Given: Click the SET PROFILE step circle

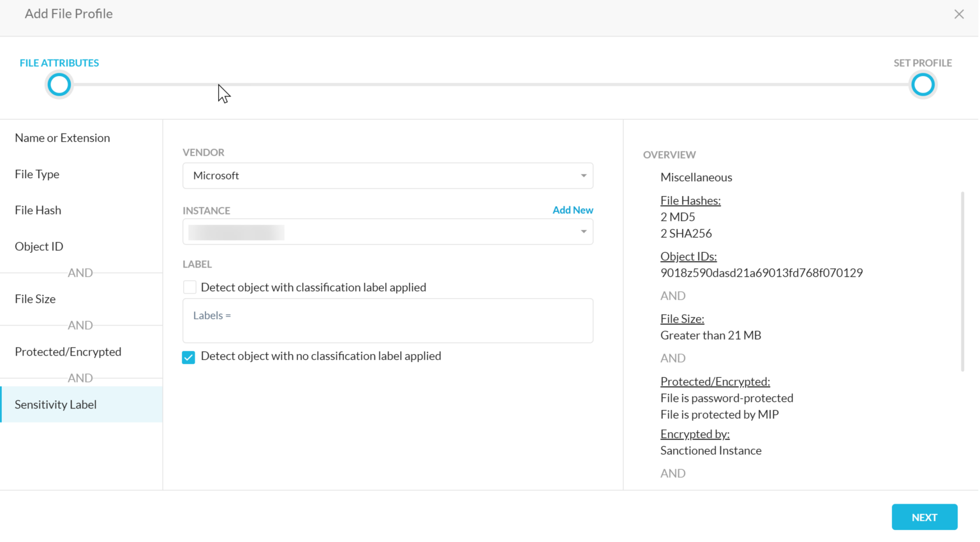Looking at the screenshot, I should coord(923,84).
